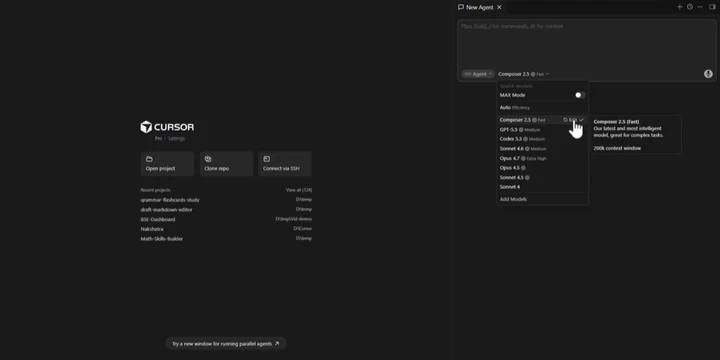
Task: Click Try a new window for parallel agents
Action: (x=225, y=343)
